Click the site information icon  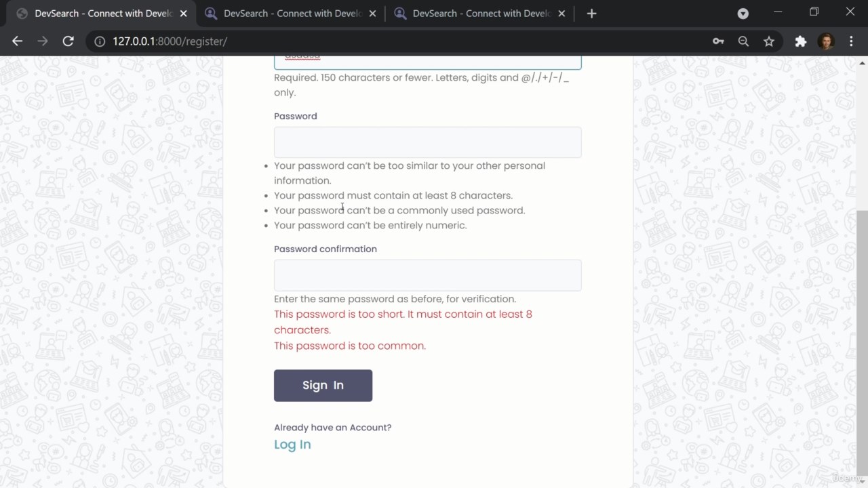click(100, 41)
